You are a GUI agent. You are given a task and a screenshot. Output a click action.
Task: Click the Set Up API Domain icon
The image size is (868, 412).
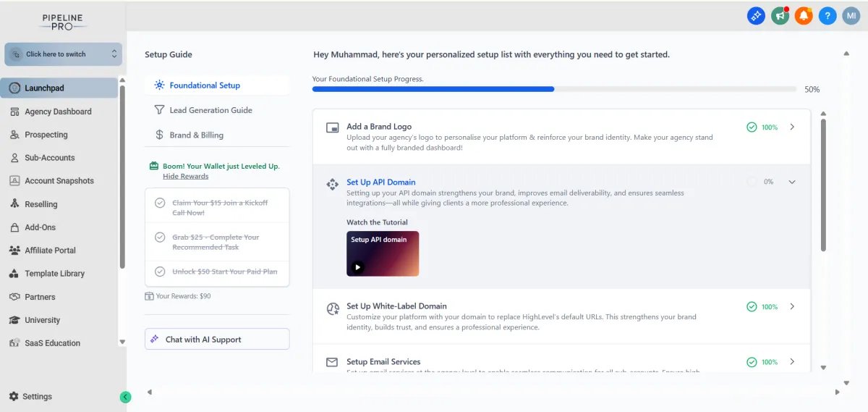pyautogui.click(x=333, y=184)
